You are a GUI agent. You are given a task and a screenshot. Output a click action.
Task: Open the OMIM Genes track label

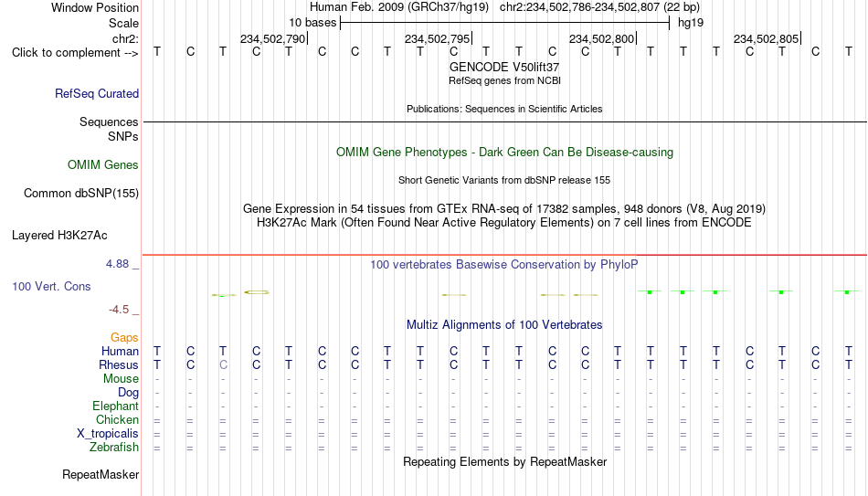pyautogui.click(x=102, y=165)
